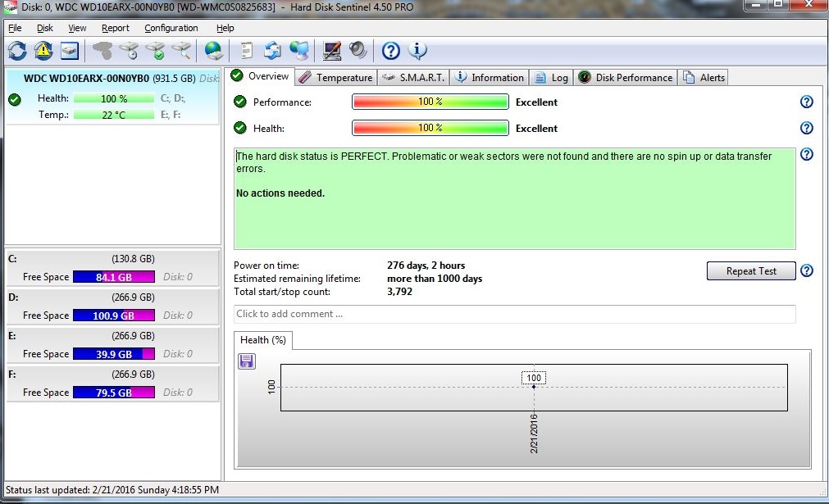Click the app icon in title bar
Image resolution: width=829 pixels, height=504 pixels.
tap(10, 7)
